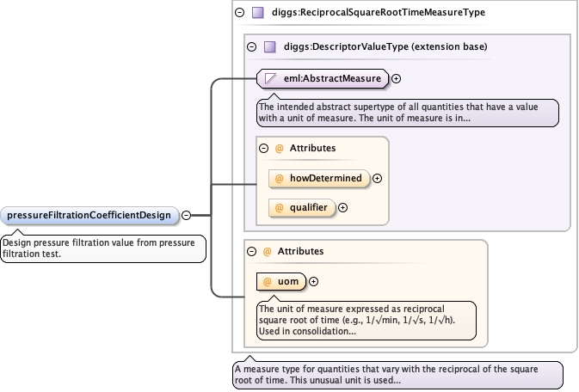Click the @ icon beside the upper Attributes header
This screenshot has height=392, width=579.
(279, 148)
